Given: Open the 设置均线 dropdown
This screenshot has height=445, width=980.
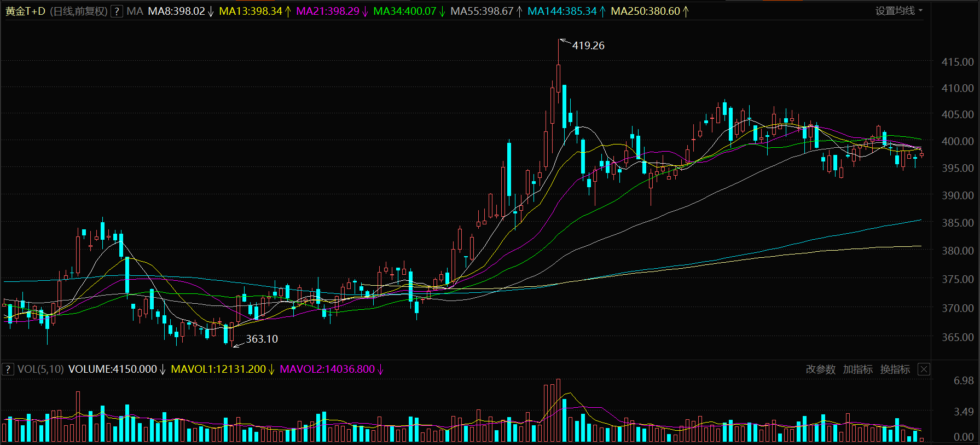Looking at the screenshot, I should (899, 11).
